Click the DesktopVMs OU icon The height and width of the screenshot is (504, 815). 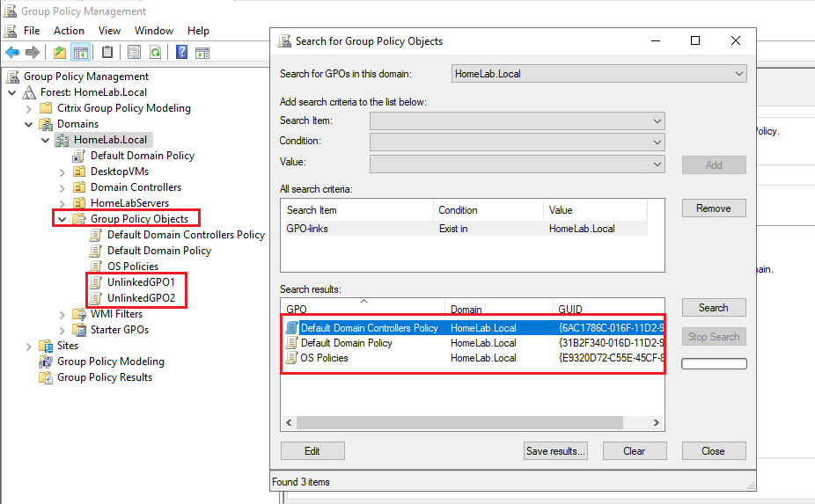point(79,172)
